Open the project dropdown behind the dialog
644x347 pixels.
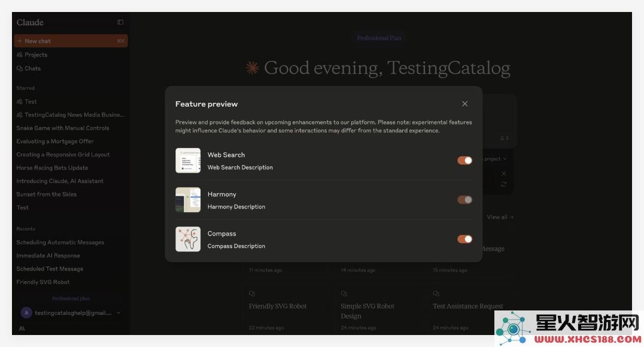[x=496, y=159]
